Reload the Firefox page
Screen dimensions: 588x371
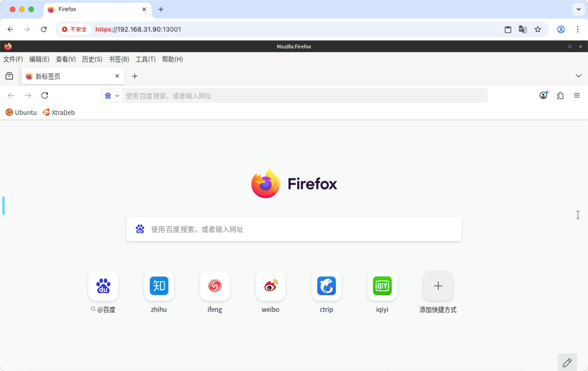pos(45,96)
